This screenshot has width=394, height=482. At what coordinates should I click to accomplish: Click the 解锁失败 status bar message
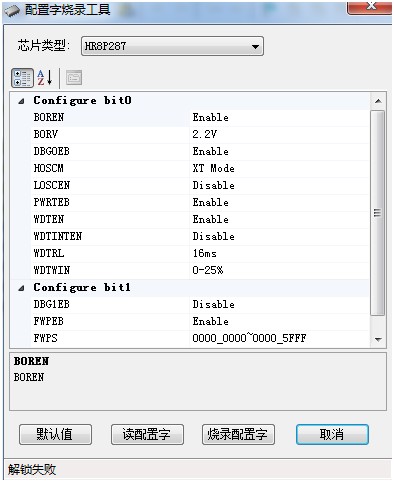tap(32, 470)
